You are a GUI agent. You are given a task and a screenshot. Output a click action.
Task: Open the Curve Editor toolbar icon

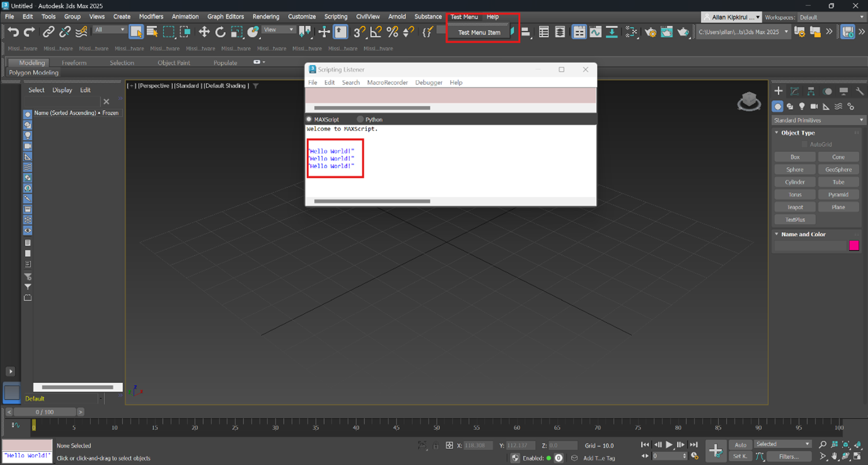point(595,32)
